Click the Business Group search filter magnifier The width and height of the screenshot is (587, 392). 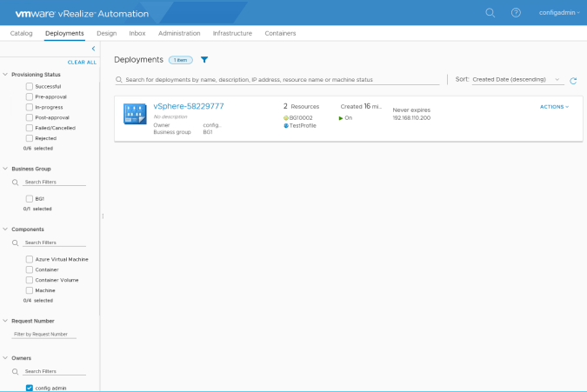coord(15,183)
